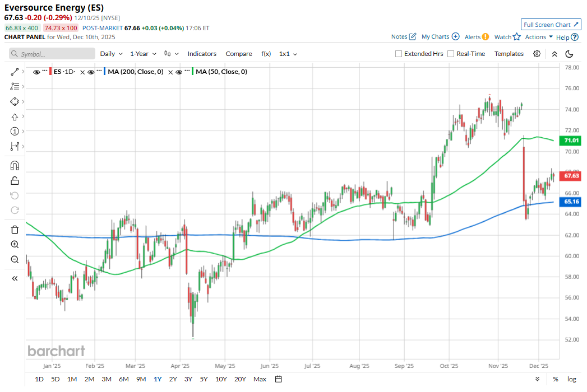
Task: Hide the MA 200 line via eye icon
Action: 91,72
